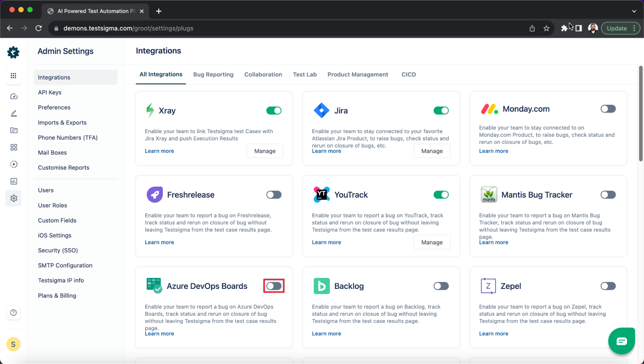644x364 pixels.
Task: Expand the browser tab list chevron
Action: (634, 11)
